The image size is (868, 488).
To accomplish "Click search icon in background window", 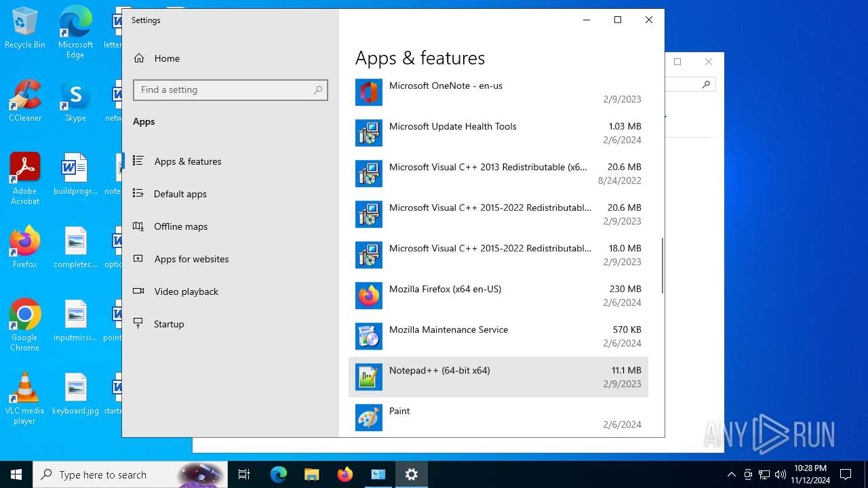I will click(x=706, y=85).
